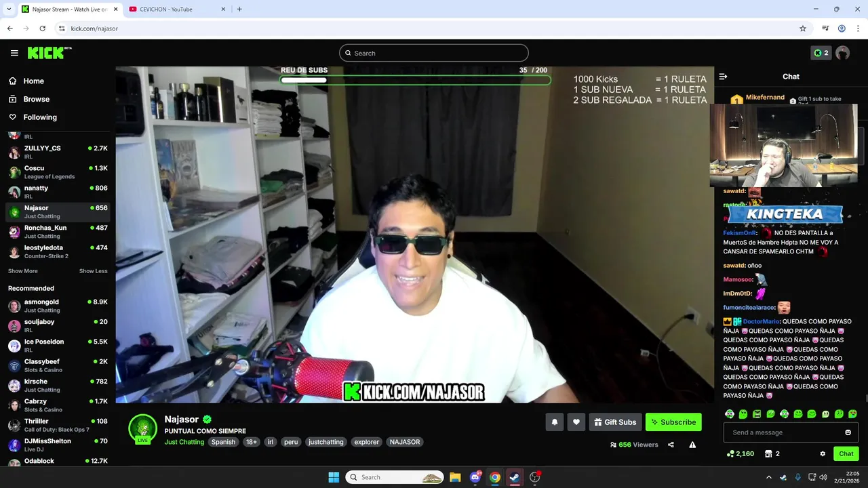Open the hamburger sidebar menu
Screen dimensions: 868x488
tap(14, 53)
